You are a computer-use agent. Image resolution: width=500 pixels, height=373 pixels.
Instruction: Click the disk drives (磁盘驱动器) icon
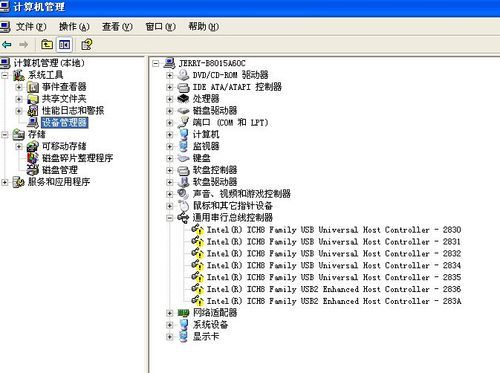(x=183, y=110)
